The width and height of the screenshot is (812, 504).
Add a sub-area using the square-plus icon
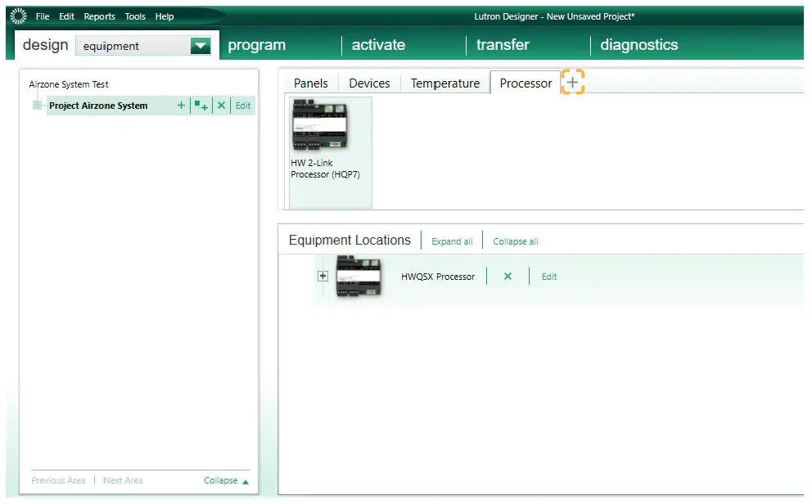click(201, 105)
